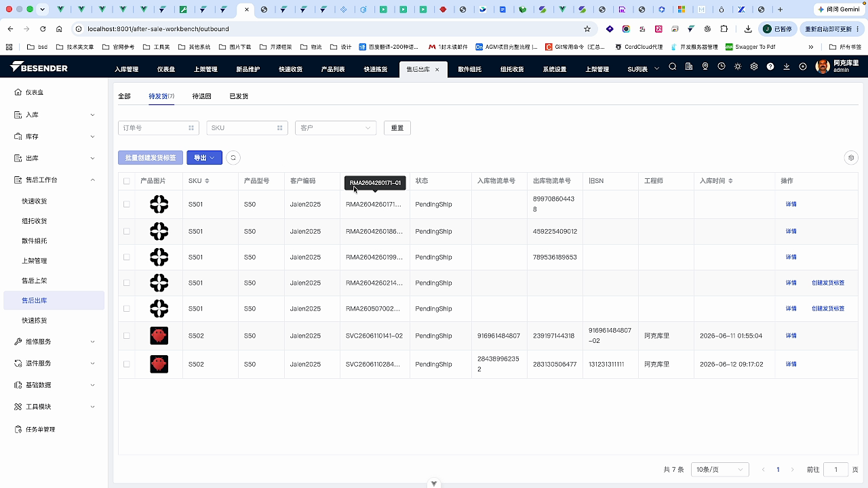Open the 快速拣货 top tab

pos(376,69)
